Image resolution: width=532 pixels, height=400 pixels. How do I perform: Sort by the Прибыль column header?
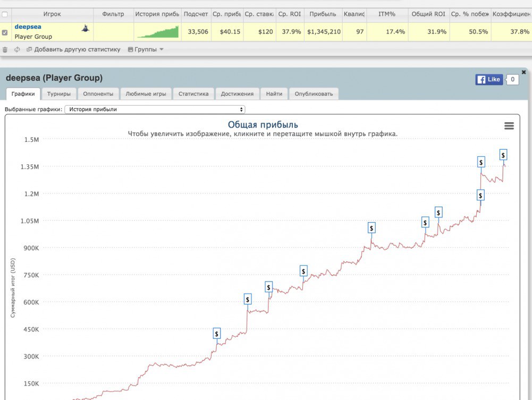point(322,14)
